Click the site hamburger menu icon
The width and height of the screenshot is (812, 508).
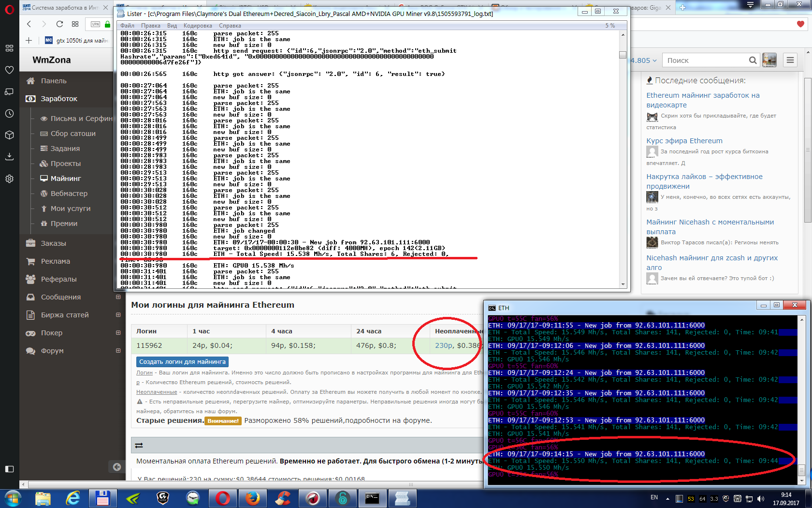click(790, 60)
